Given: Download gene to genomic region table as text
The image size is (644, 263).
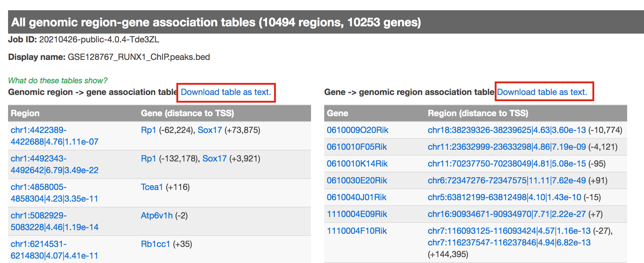Looking at the screenshot, I should click(542, 92).
